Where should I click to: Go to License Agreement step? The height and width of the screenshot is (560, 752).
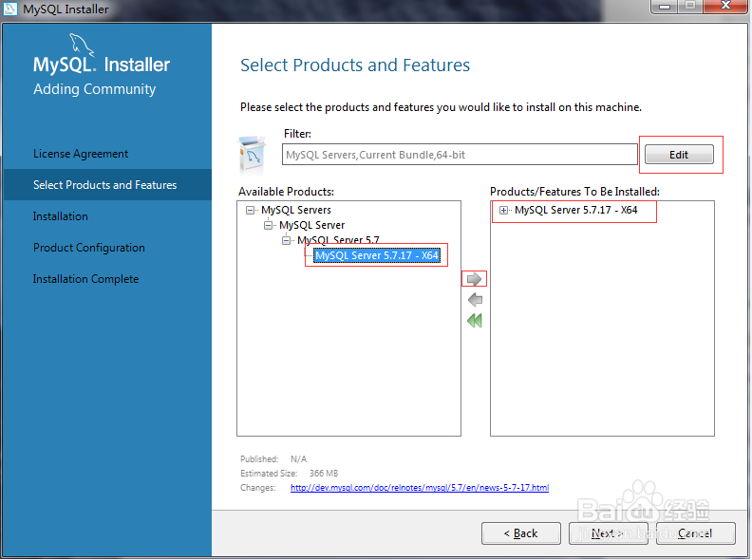(x=81, y=154)
